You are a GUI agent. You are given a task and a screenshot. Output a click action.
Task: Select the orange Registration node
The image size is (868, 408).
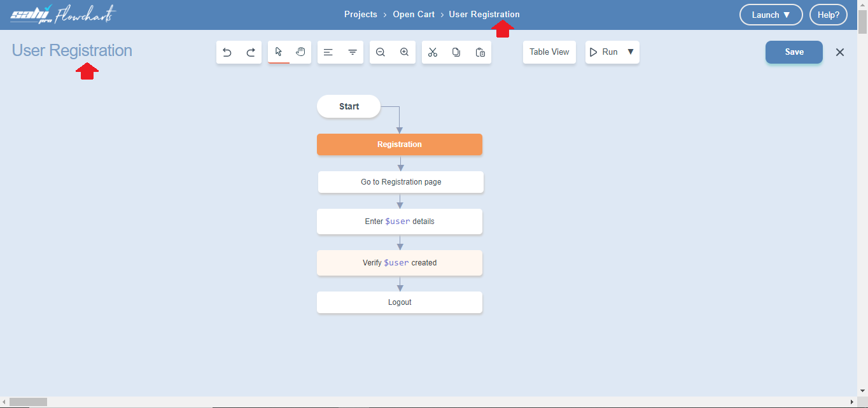pyautogui.click(x=400, y=144)
